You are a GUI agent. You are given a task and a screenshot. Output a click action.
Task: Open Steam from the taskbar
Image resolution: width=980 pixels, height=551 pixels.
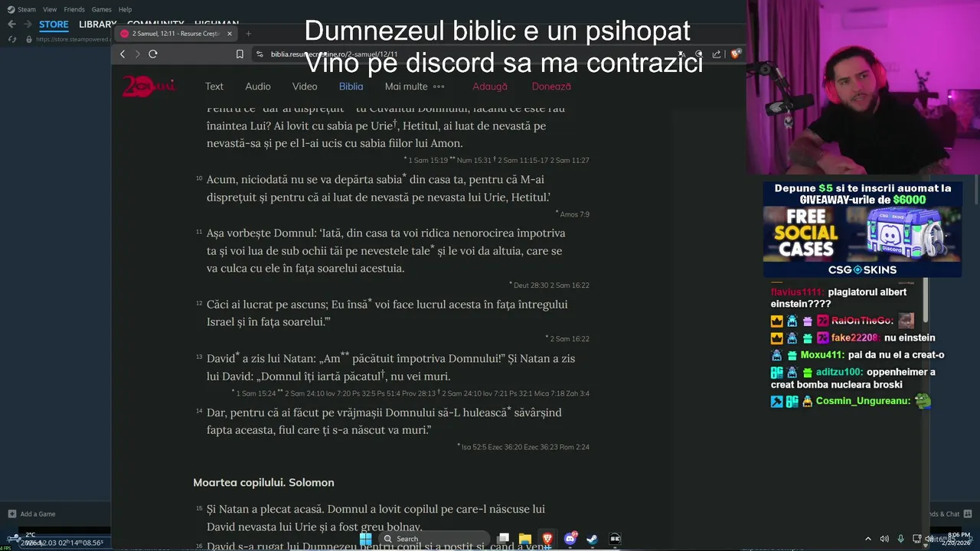pyautogui.click(x=592, y=539)
